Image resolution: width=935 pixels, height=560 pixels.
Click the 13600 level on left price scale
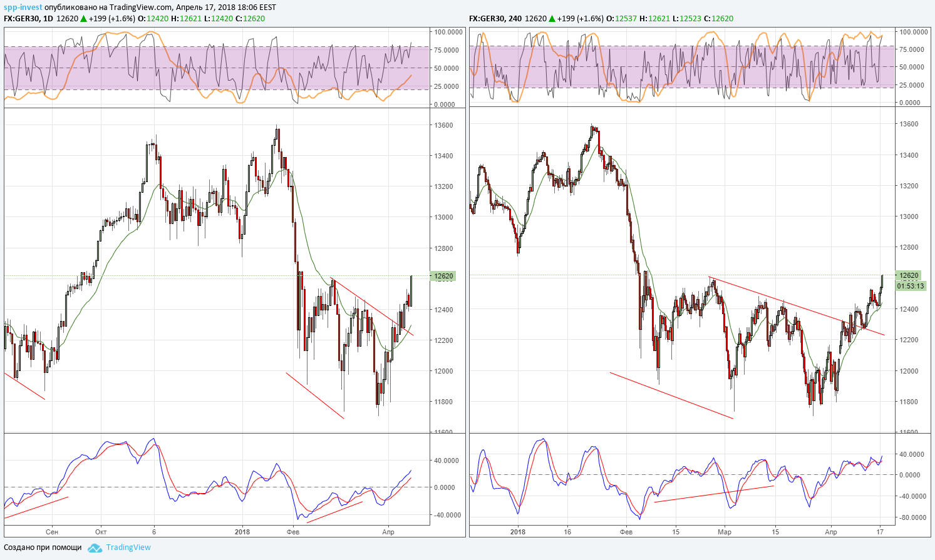pos(443,125)
